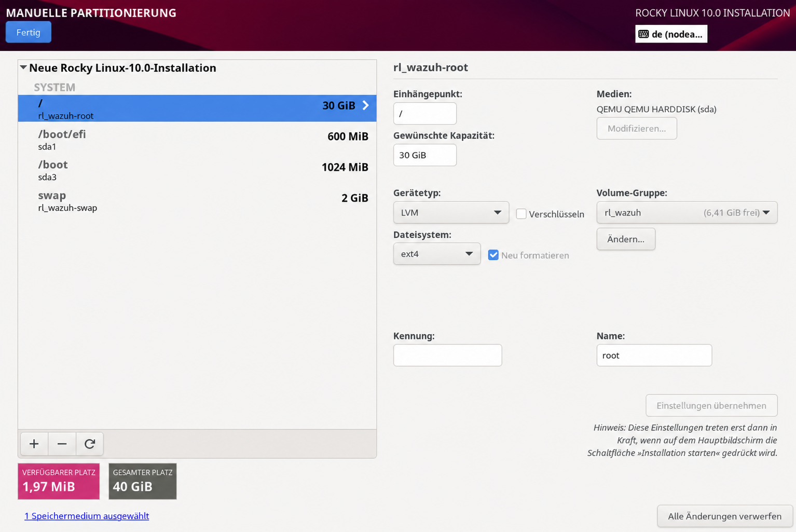Click the 600 MiB size value

[x=348, y=137]
